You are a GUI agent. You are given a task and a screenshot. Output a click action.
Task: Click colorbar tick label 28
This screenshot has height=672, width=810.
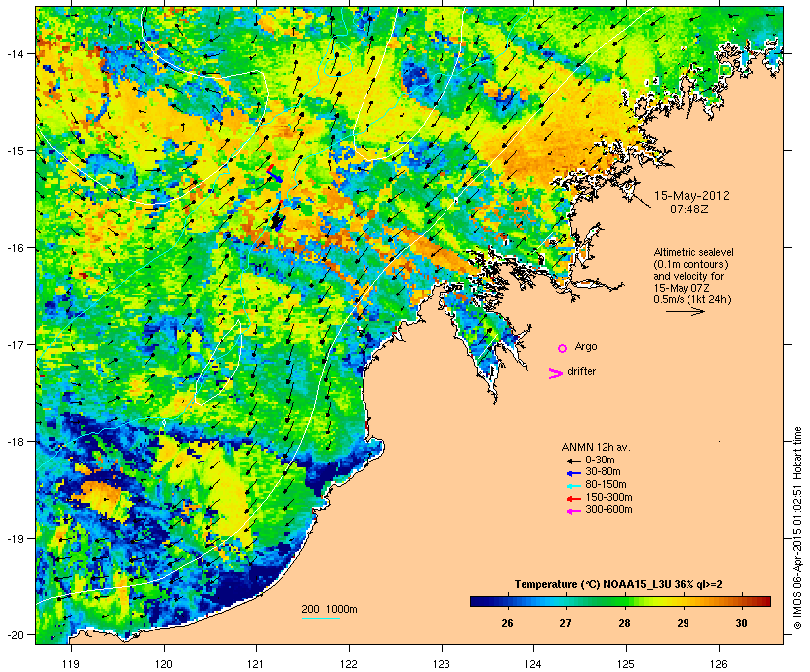(x=624, y=623)
